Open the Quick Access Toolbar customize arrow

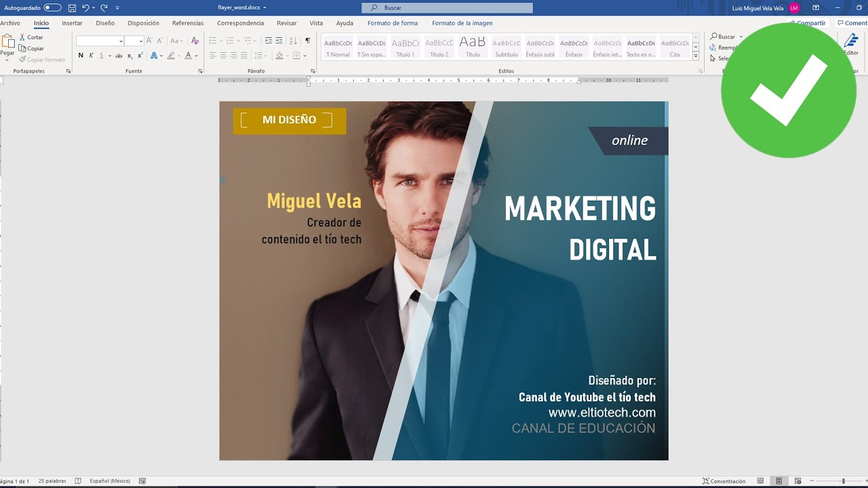click(117, 8)
